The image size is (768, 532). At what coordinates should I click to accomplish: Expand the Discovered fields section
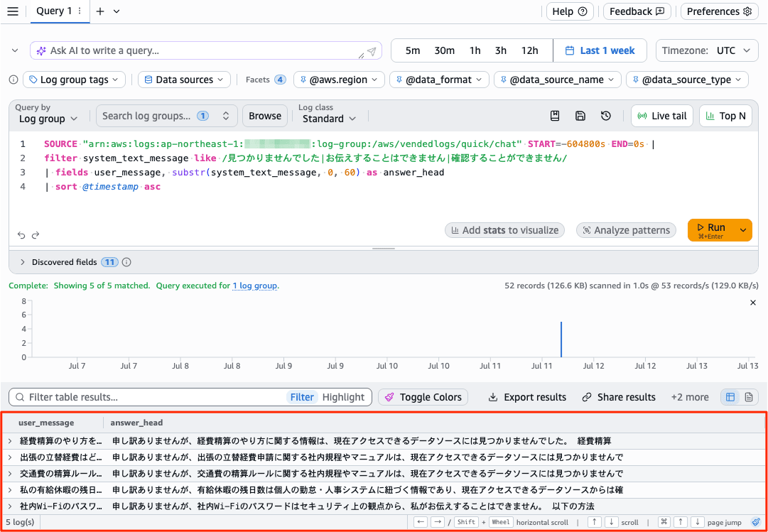point(23,262)
